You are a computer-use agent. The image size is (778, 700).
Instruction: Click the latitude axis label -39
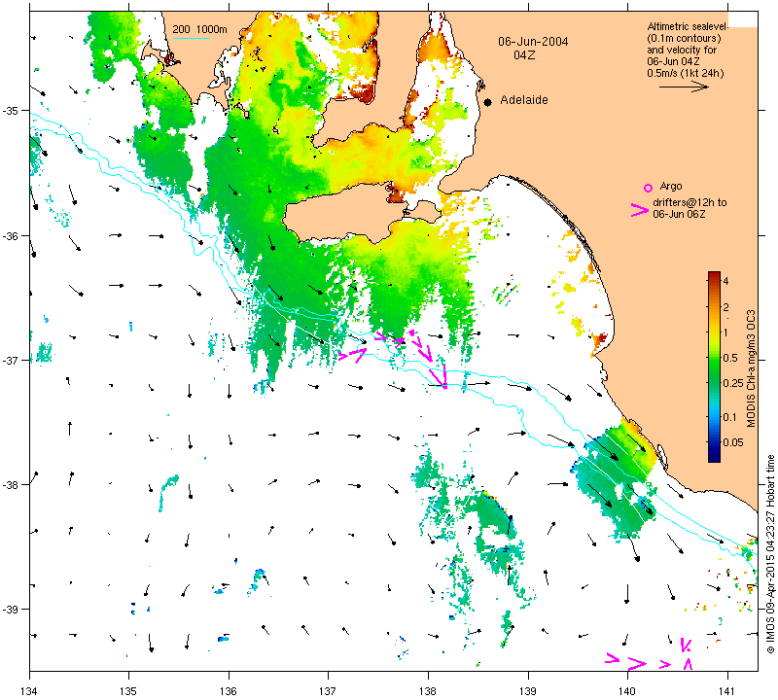11,610
